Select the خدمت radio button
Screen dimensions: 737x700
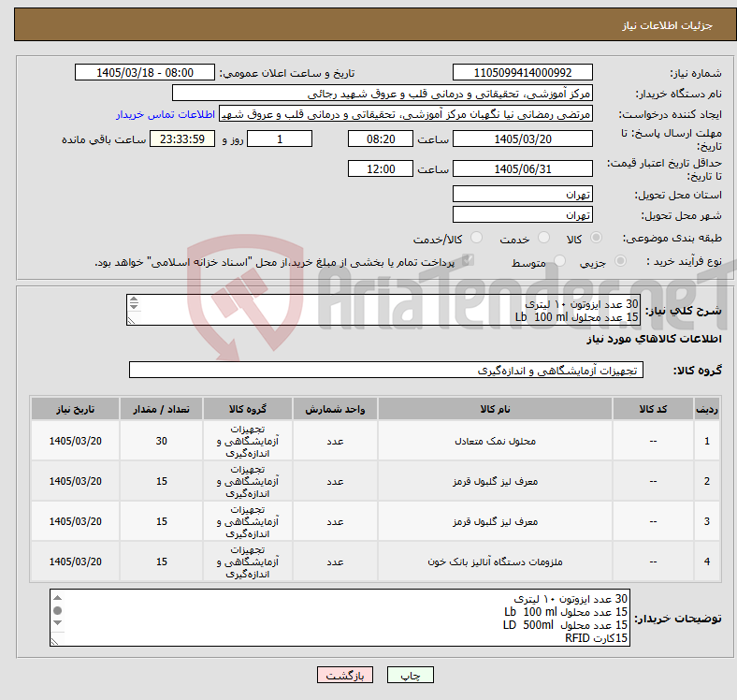pos(543,238)
